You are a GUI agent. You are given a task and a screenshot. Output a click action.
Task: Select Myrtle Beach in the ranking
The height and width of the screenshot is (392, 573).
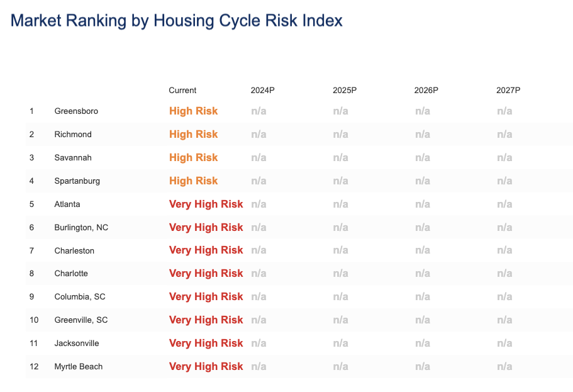coord(79,367)
